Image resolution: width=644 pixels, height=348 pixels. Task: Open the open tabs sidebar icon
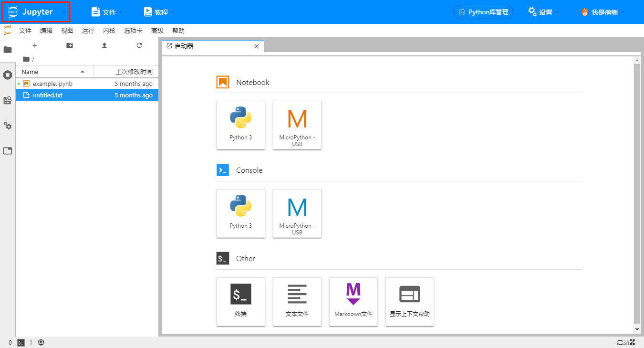point(8,151)
